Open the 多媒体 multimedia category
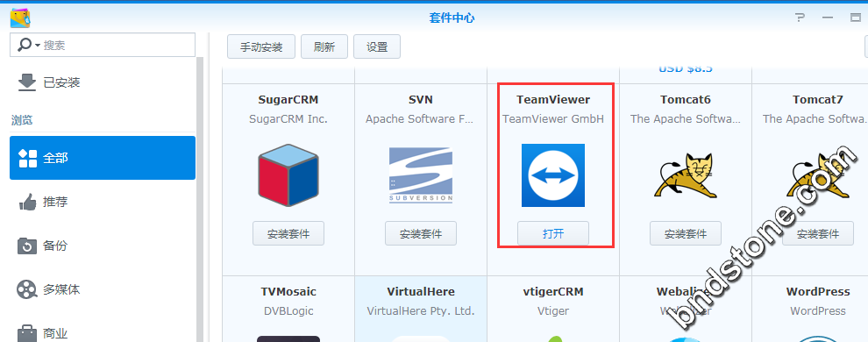 [x=103, y=289]
